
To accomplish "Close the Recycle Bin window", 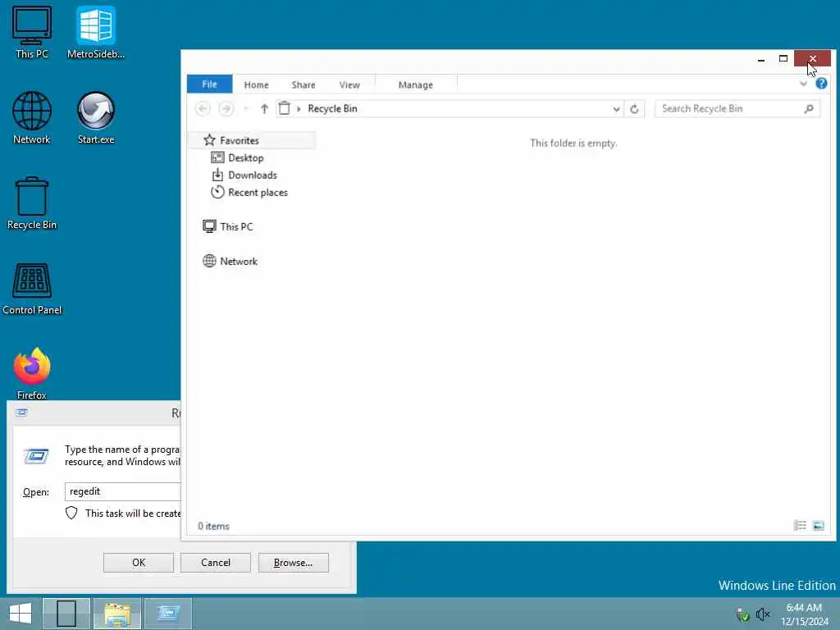I will (x=812, y=58).
